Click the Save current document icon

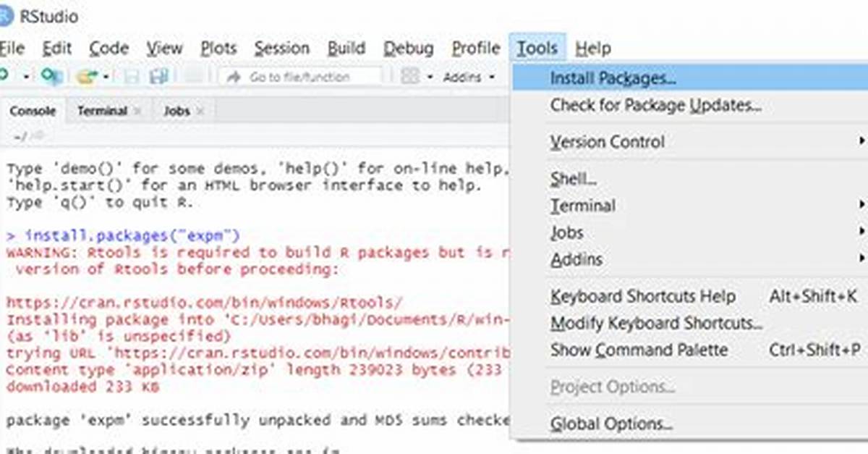(132, 76)
